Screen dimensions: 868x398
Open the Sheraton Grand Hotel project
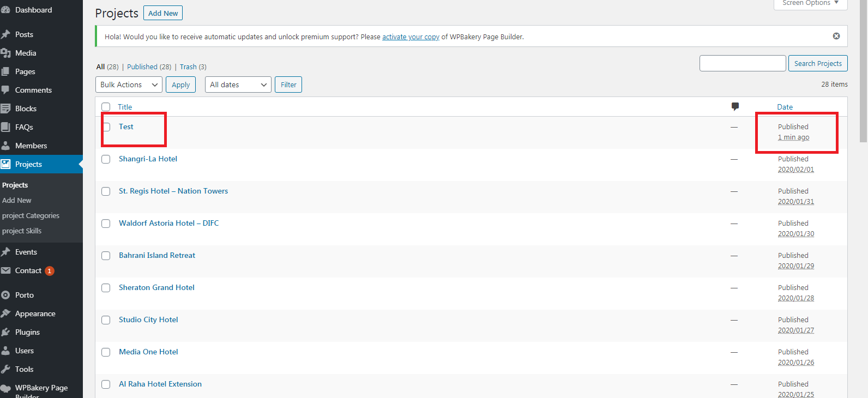pyautogui.click(x=156, y=287)
